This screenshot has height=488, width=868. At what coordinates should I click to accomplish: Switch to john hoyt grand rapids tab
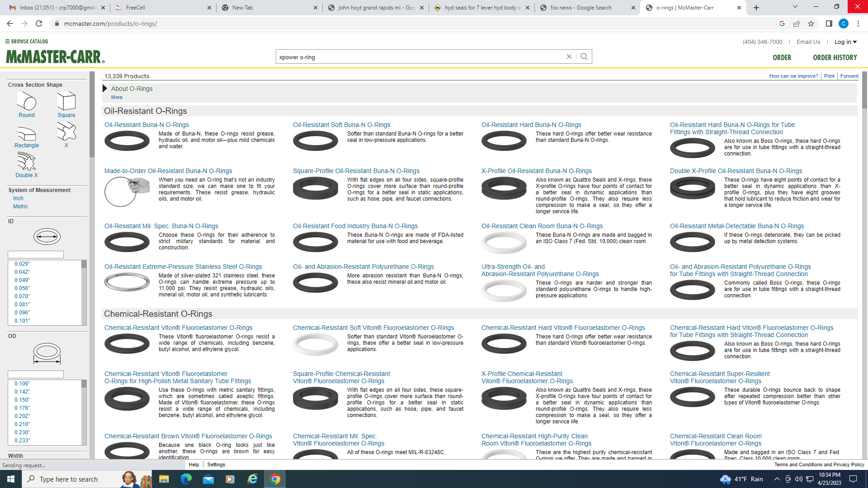[x=376, y=8]
